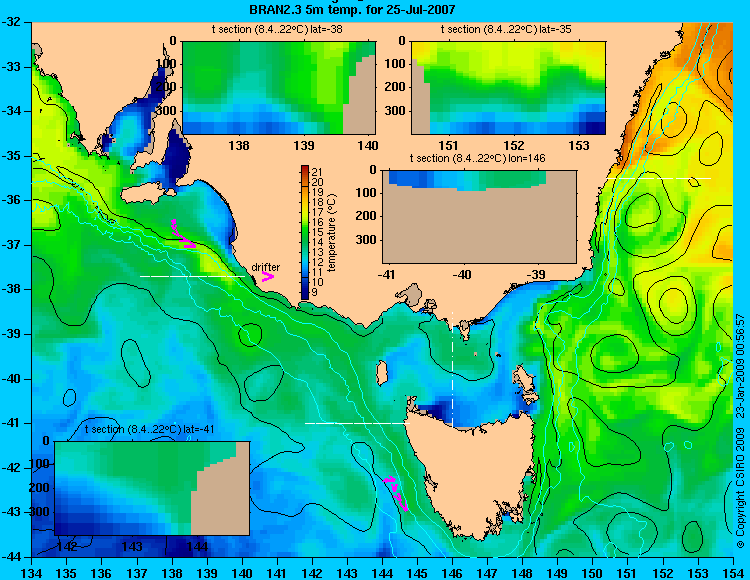The image size is (750, 580).
Task: Click '146' on the bottom longitude axis
Action: (452, 573)
